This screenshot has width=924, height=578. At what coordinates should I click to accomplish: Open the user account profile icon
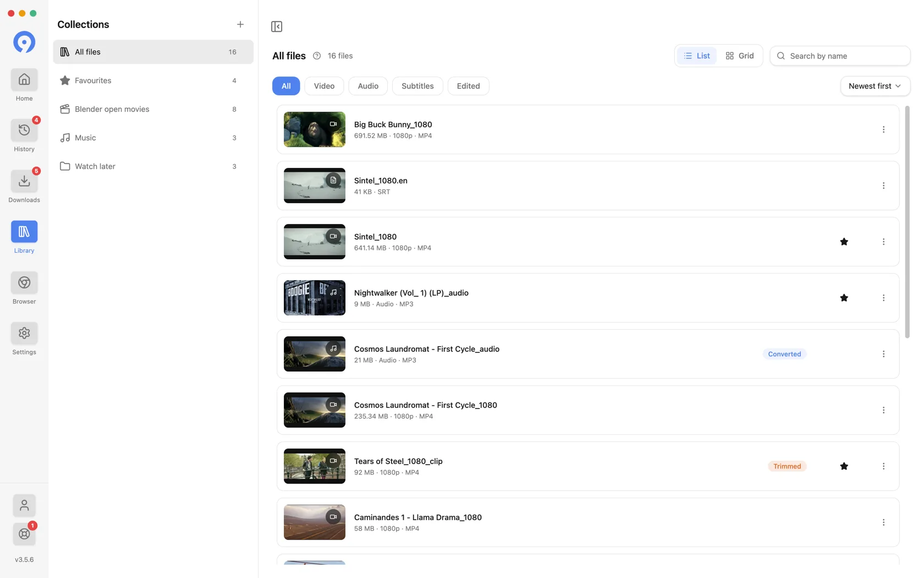coord(24,505)
